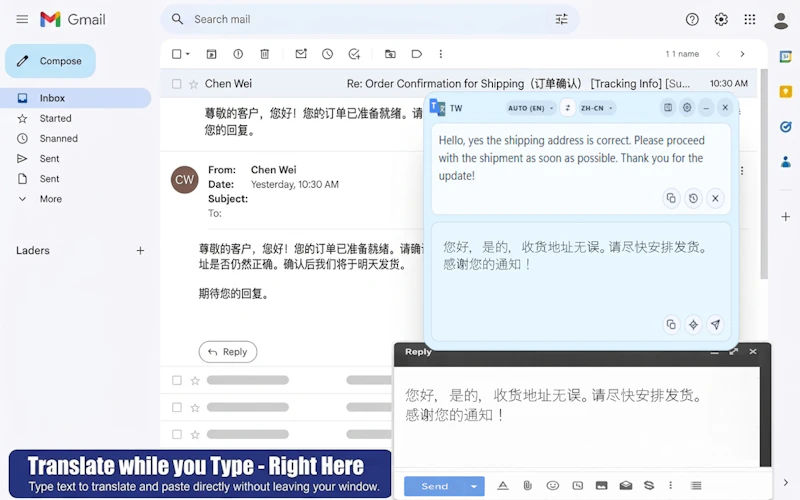Open Google Tasks side panel icon
The height and width of the screenshot is (500, 800).
(786, 127)
